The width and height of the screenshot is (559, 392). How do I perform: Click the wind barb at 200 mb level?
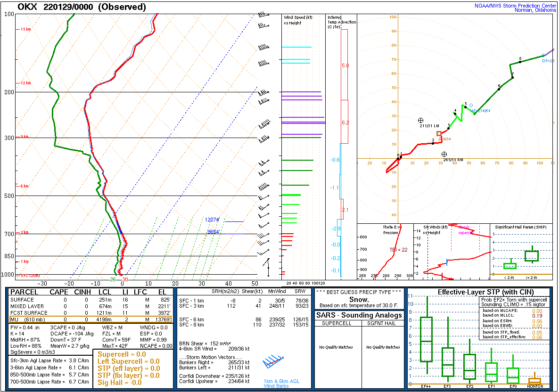263,93
